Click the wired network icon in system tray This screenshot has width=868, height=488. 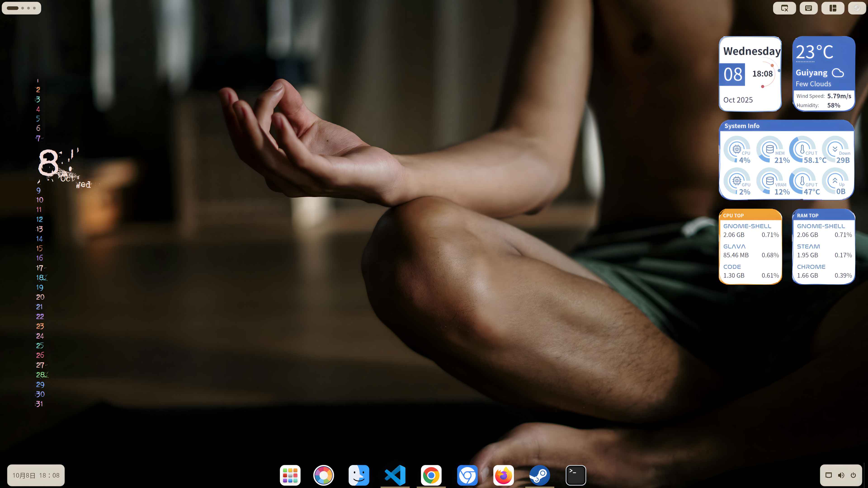[829, 475]
